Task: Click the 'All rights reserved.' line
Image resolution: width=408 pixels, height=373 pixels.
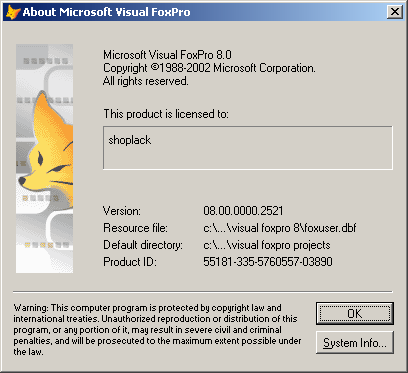Action: 146,81
